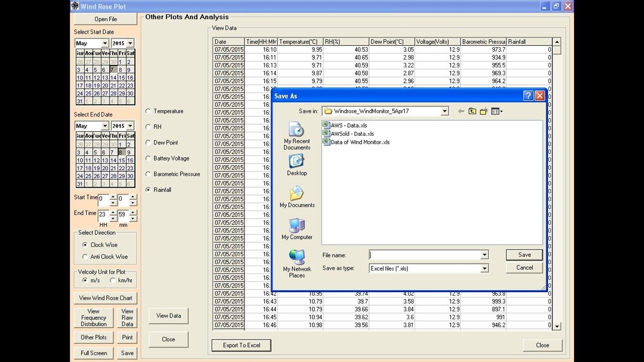Select the Barometric Pressure option

(x=148, y=174)
